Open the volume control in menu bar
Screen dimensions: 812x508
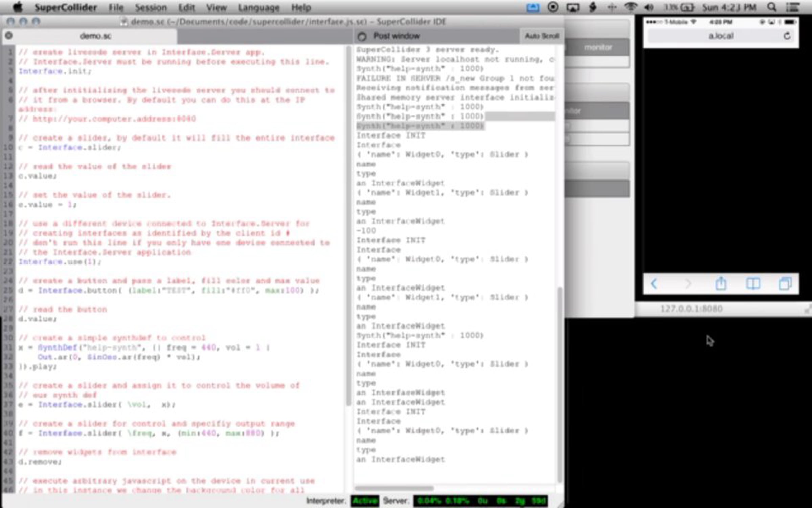pos(649,7)
